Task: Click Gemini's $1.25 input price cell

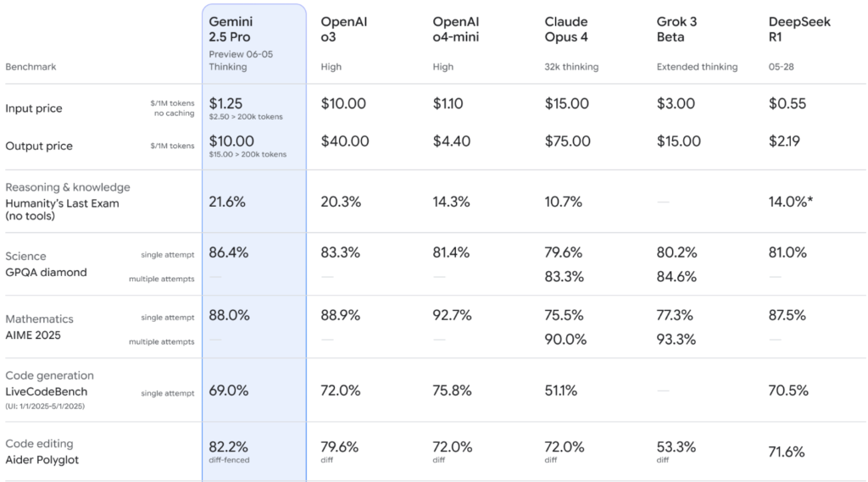Action: coord(226,103)
